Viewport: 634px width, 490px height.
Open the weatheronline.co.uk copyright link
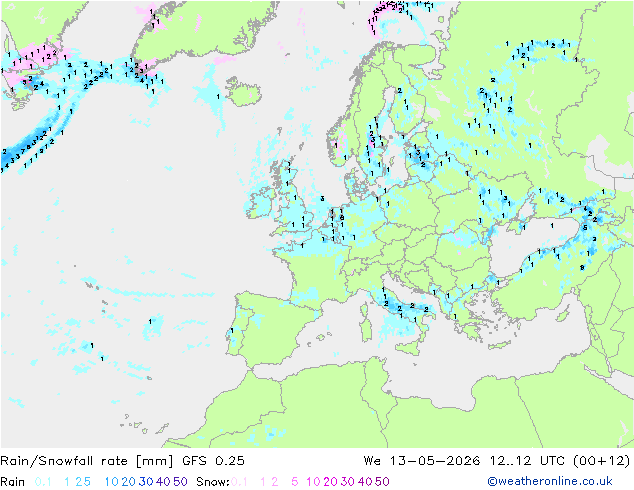[550, 481]
